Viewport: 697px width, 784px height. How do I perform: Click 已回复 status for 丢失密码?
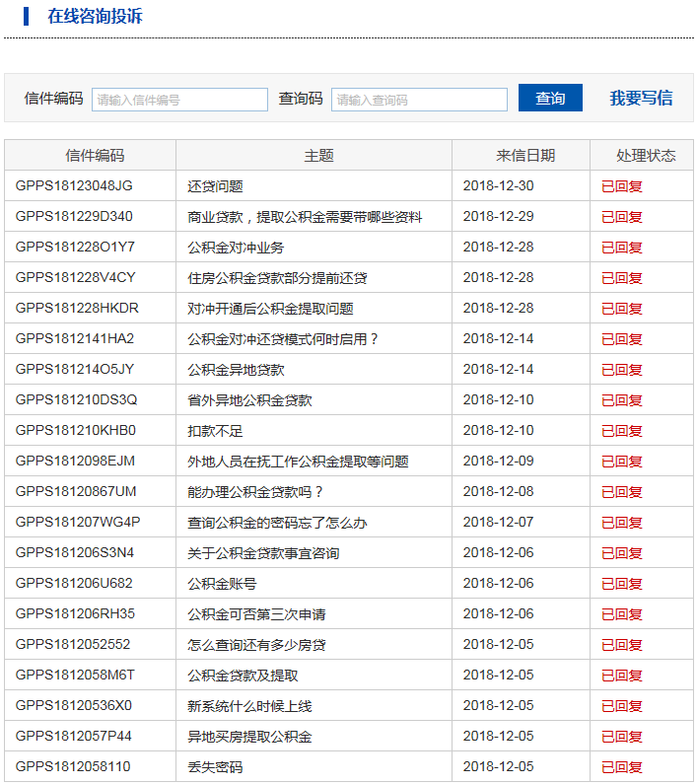point(621,766)
